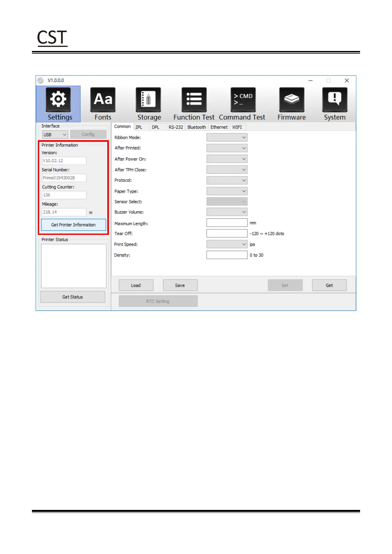
Task: Open the Command Test CMD icon
Action: pyautogui.click(x=243, y=100)
